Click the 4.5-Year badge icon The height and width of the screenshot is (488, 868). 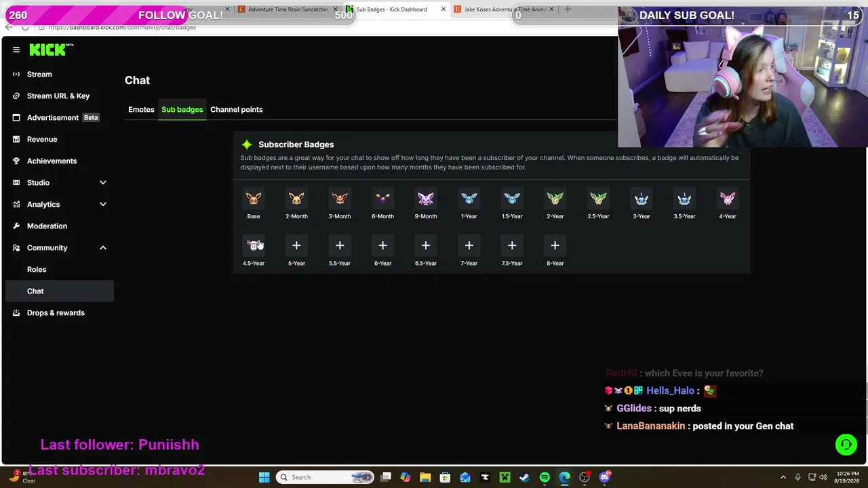coord(254,245)
